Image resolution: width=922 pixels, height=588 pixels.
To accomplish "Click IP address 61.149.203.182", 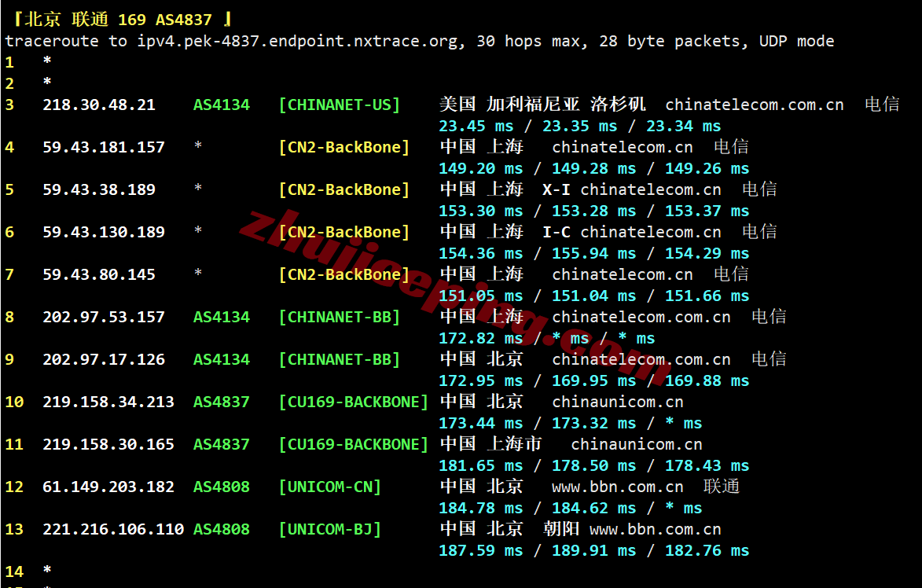I will [x=108, y=487].
